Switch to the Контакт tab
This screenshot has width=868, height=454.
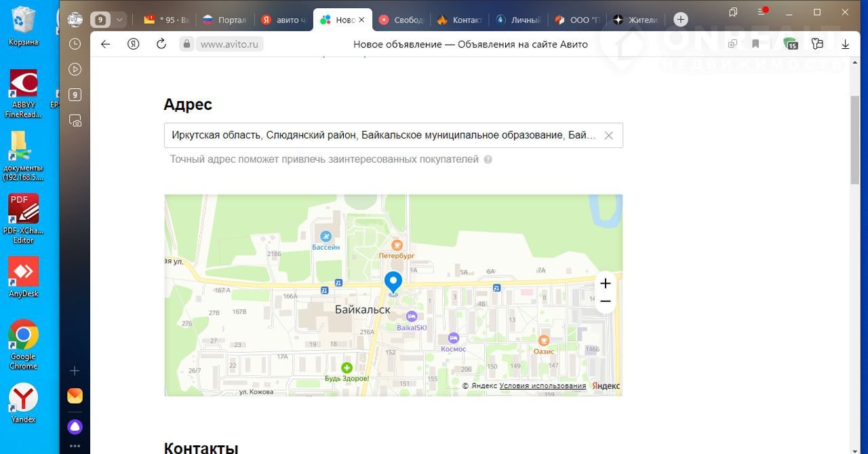pyautogui.click(x=460, y=20)
